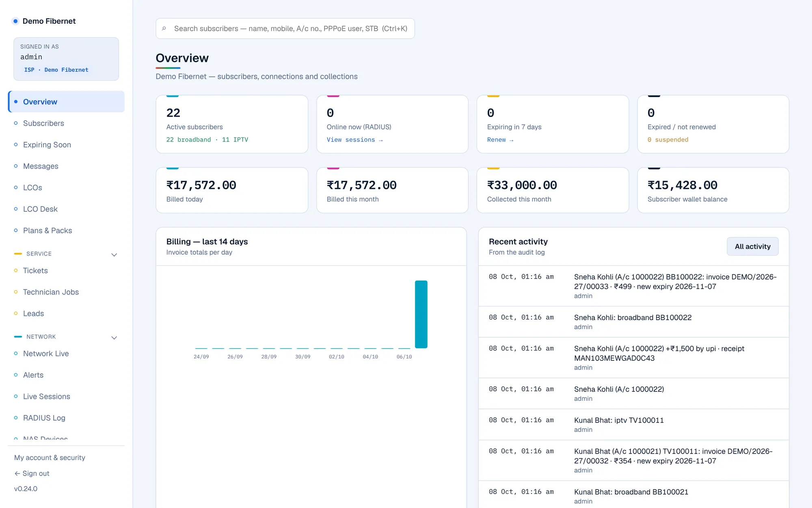Open Tickets in Service section
Image resolution: width=812 pixels, height=508 pixels.
pos(66,271)
